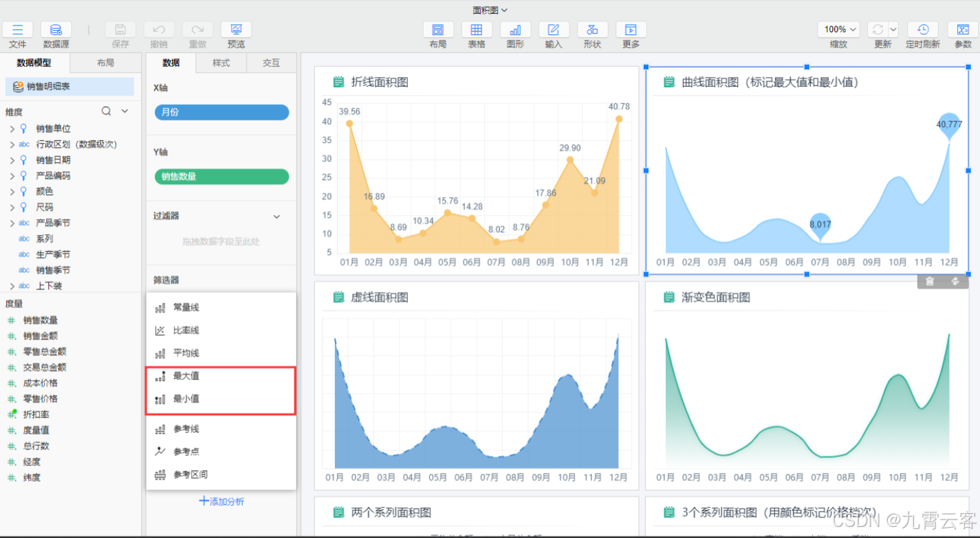
Task: Switch to the left 布局 tab
Action: 105,63
